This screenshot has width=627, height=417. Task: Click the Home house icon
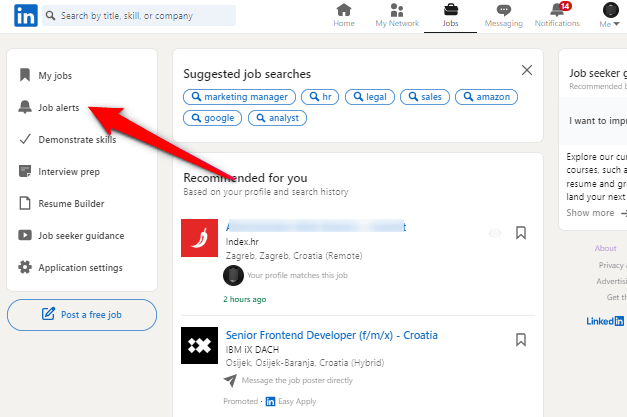click(344, 10)
